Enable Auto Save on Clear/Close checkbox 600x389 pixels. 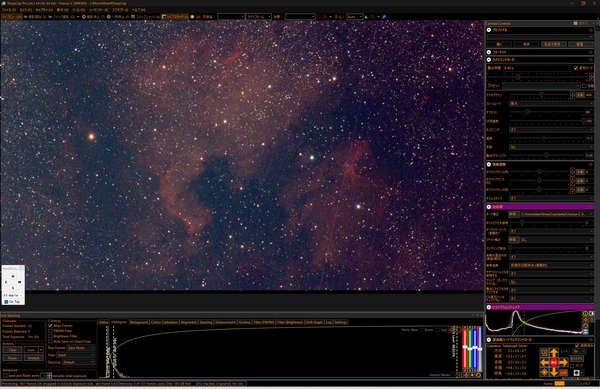pos(51,342)
